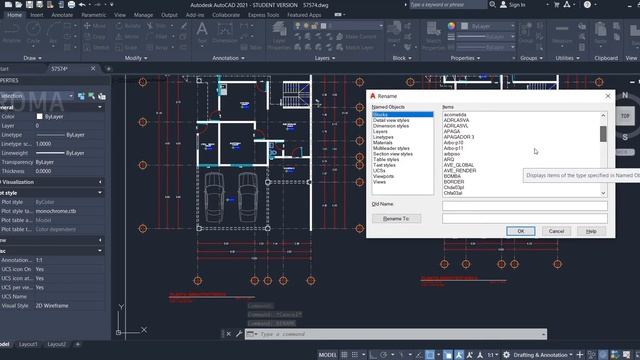Select the Mirror tool in Modify panel

click(x=127, y=37)
